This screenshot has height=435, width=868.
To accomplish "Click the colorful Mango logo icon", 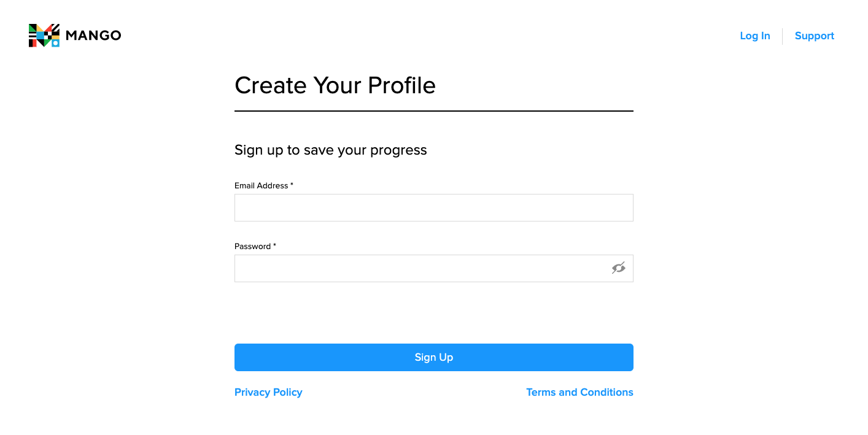I will [44, 36].
